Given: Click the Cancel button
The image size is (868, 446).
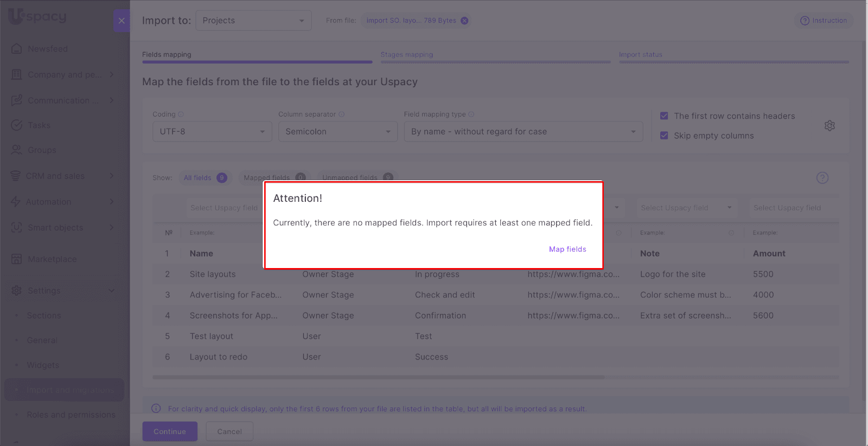Looking at the screenshot, I should tap(229, 431).
